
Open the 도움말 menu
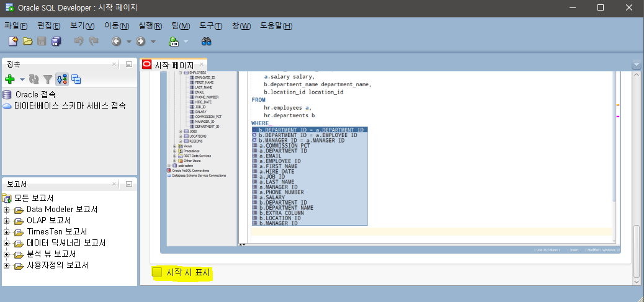tap(277, 26)
